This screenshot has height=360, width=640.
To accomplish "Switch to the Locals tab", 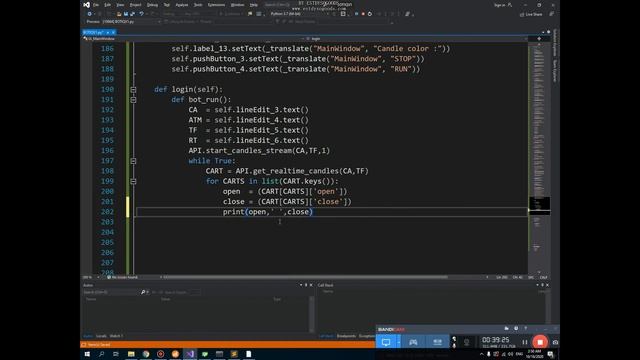I will (x=101, y=336).
